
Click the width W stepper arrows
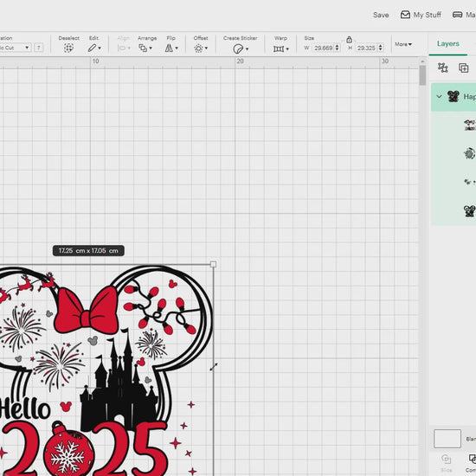pyautogui.click(x=337, y=48)
